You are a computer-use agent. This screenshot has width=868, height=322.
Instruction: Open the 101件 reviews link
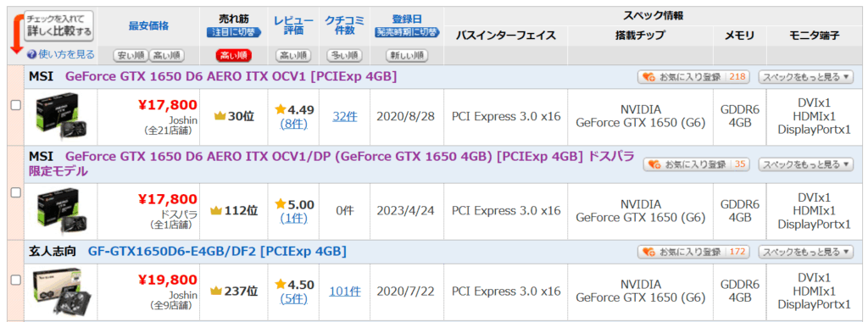click(345, 291)
